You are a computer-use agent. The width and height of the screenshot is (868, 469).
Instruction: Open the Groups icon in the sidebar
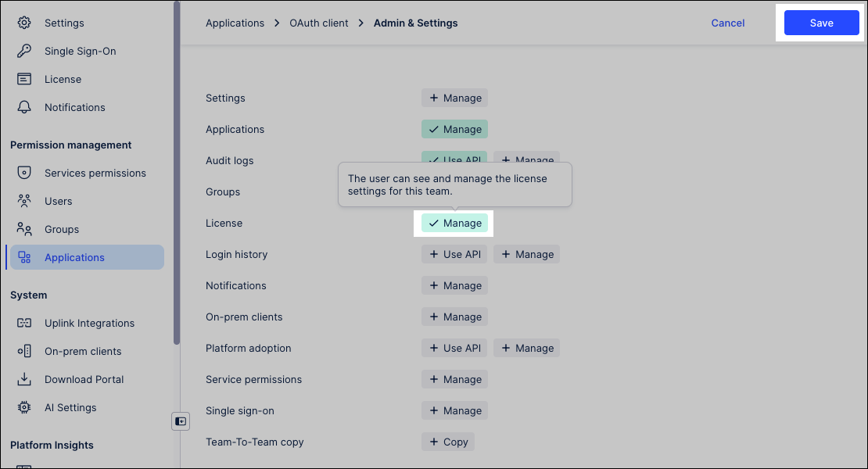(23, 229)
